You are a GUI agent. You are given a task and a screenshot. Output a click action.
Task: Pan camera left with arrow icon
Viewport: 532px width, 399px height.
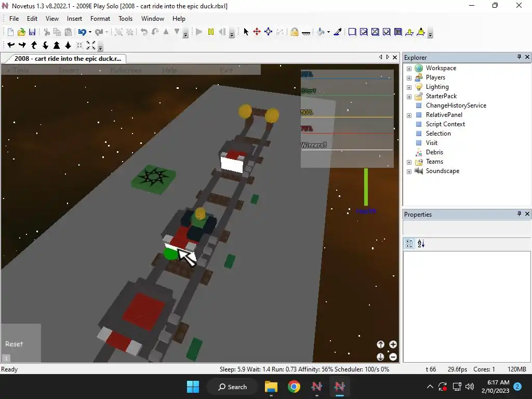click(11, 45)
